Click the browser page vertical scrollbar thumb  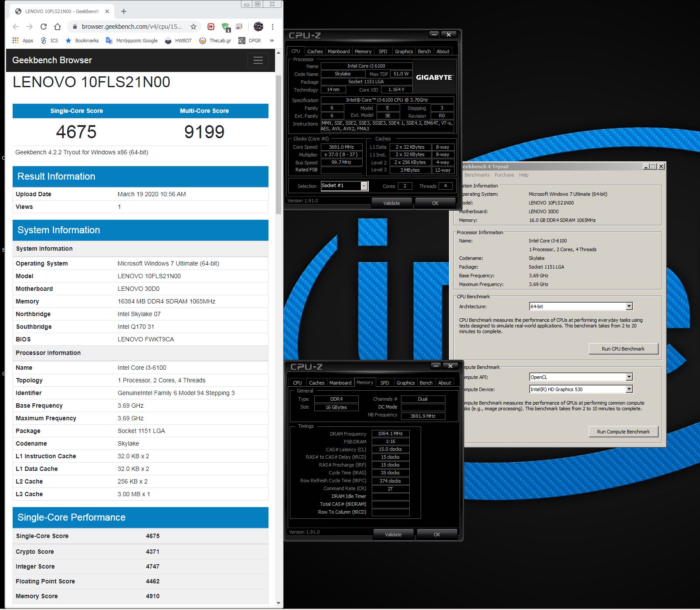pos(279,144)
